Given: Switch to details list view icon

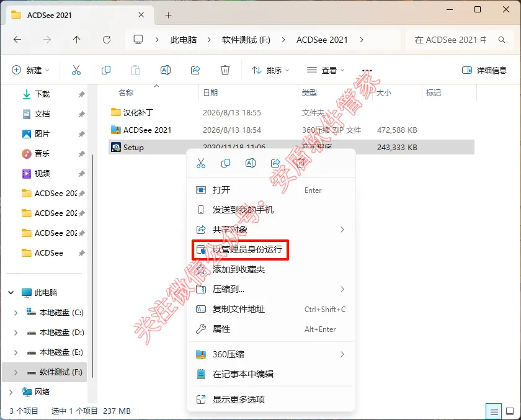Looking at the screenshot, I should 494,411.
